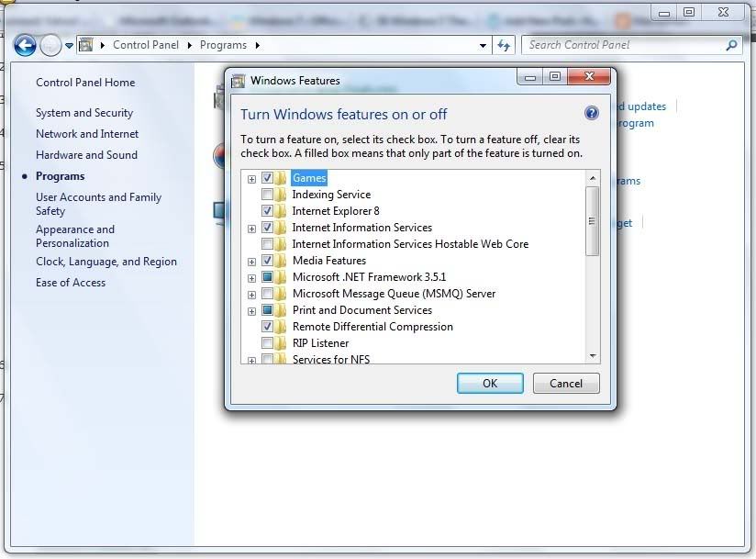Click the Internet Explorer 8 folder icon
The image size is (756, 559).
point(281,211)
